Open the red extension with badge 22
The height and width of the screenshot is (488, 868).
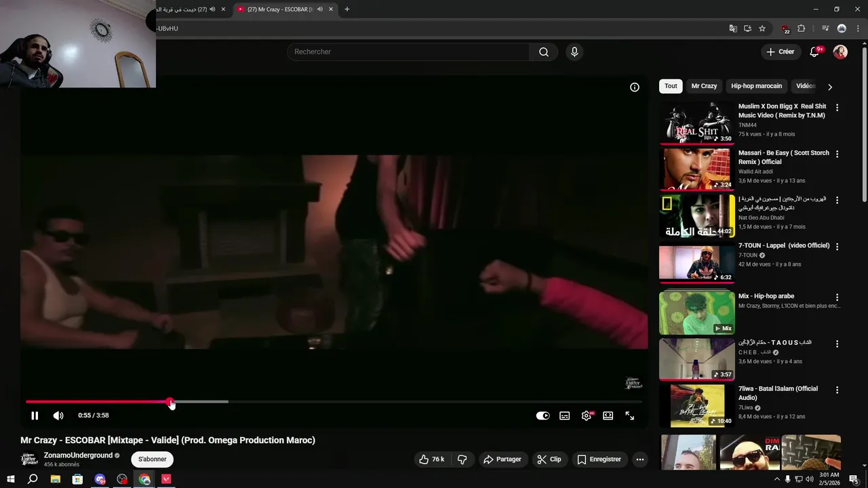tap(785, 29)
